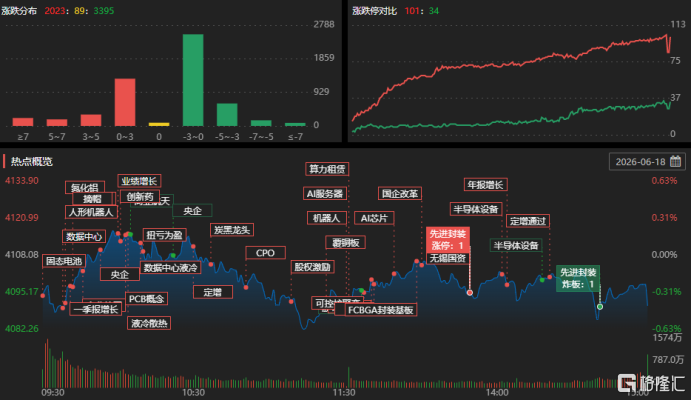
Task: Click the yellow 0 distribution bar
Action: (x=159, y=125)
